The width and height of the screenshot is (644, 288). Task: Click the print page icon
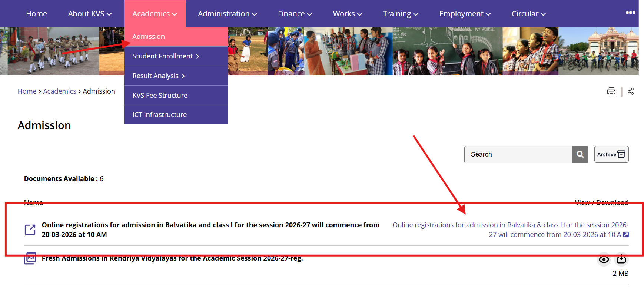click(611, 91)
